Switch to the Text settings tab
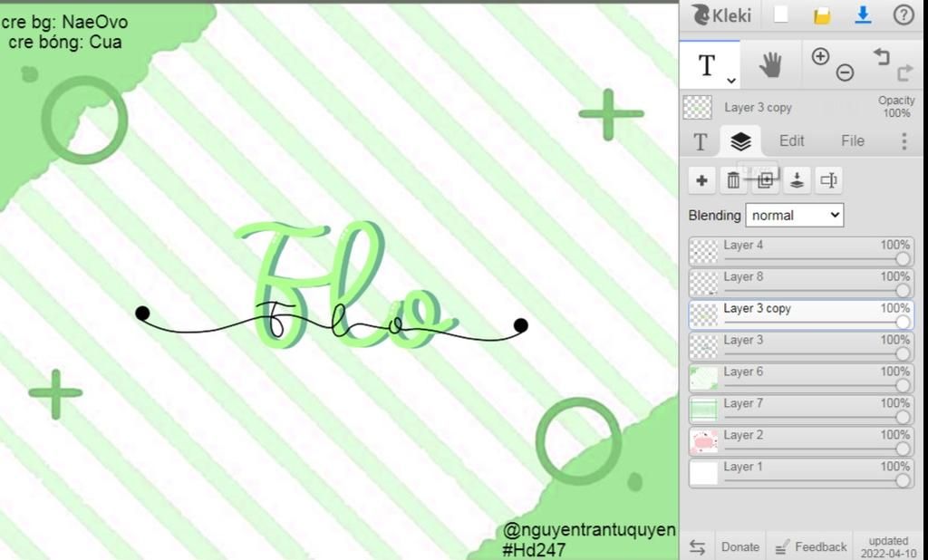Image resolution: width=928 pixels, height=560 pixels. [x=701, y=141]
